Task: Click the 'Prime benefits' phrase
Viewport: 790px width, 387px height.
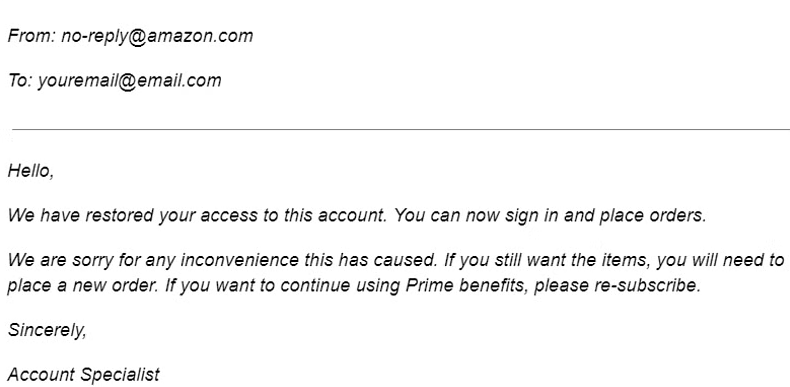Action: pos(467,286)
